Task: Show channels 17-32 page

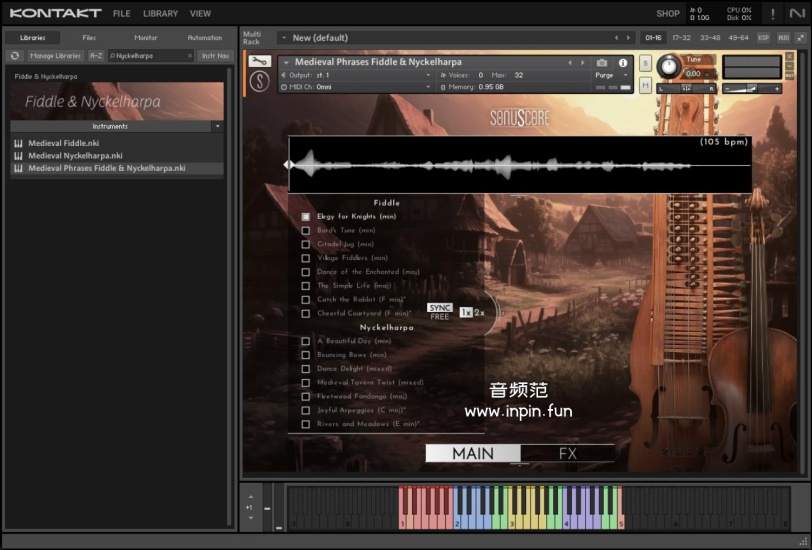Action: coord(682,38)
